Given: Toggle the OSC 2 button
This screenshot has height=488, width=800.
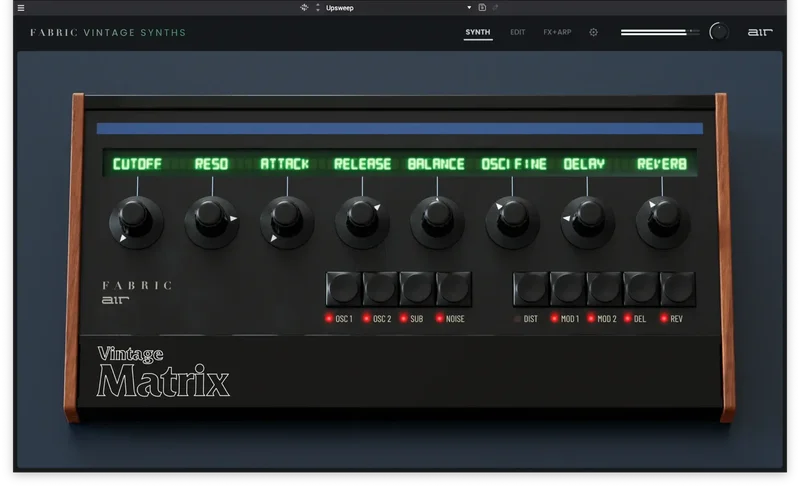Looking at the screenshot, I should (x=380, y=289).
